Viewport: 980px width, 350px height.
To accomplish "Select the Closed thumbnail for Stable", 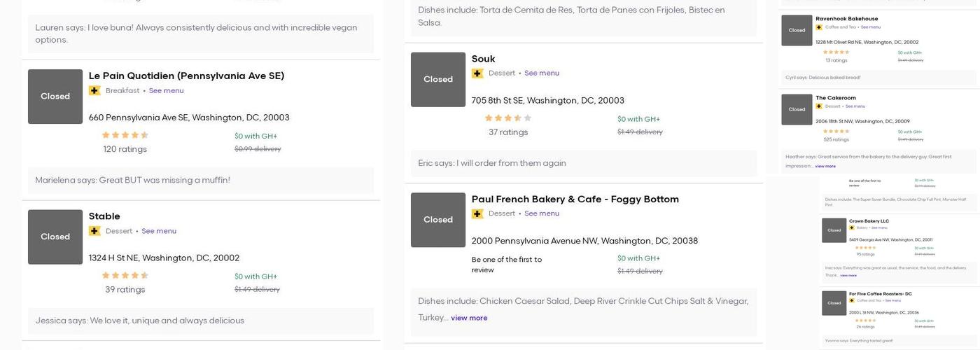I will [55, 237].
